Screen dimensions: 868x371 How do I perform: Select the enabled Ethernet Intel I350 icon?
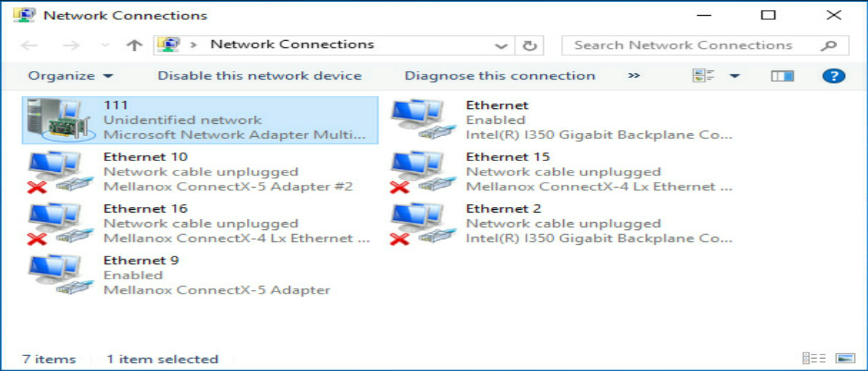click(x=423, y=120)
